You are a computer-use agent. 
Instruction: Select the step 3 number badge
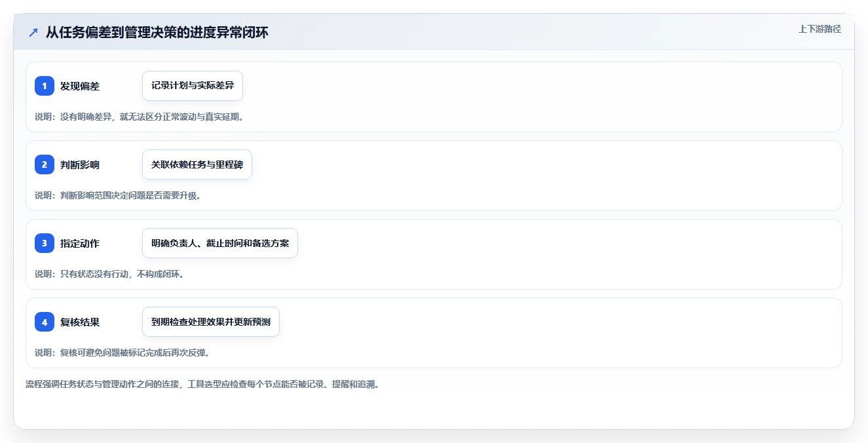(x=45, y=243)
